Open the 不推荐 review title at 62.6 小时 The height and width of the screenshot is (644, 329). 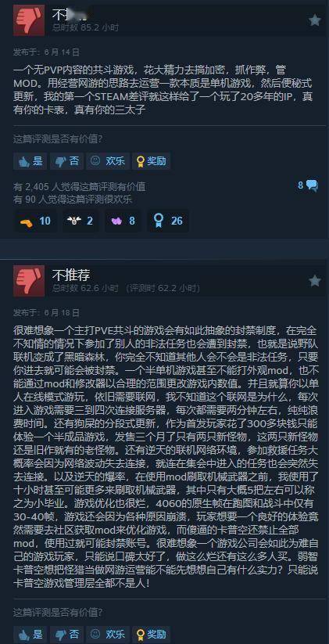click(x=71, y=275)
